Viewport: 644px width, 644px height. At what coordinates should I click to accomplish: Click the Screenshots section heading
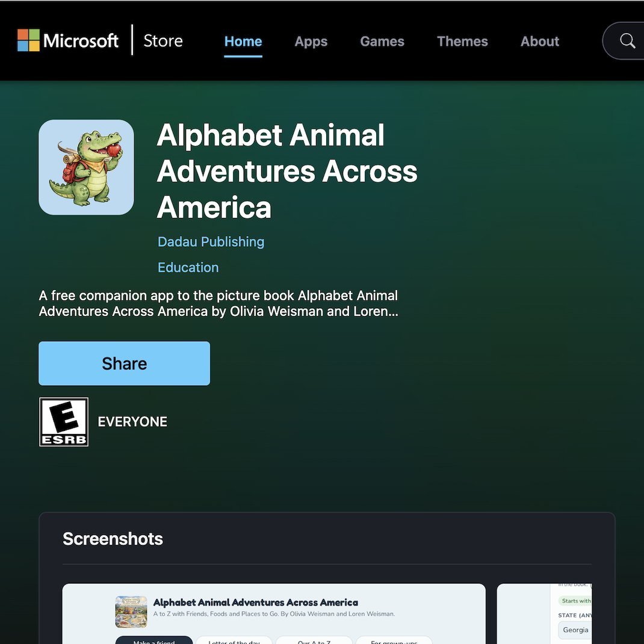click(x=113, y=539)
